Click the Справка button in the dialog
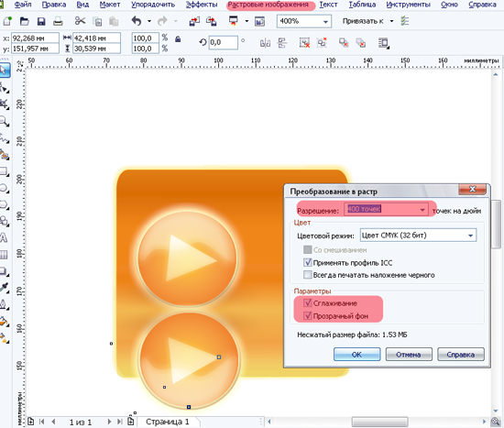Screen dimensions: 504x428 tap(461, 355)
